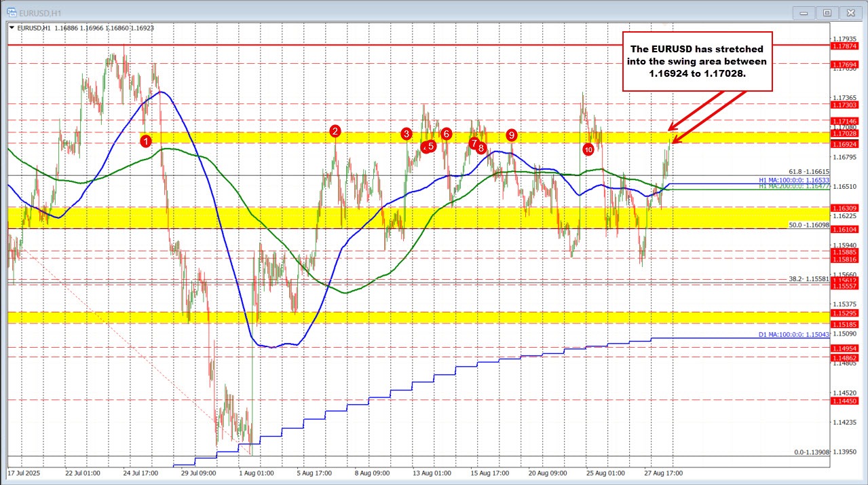The width and height of the screenshot is (868, 485).
Task: Select the 1.14954 price level label
Action: (844, 348)
